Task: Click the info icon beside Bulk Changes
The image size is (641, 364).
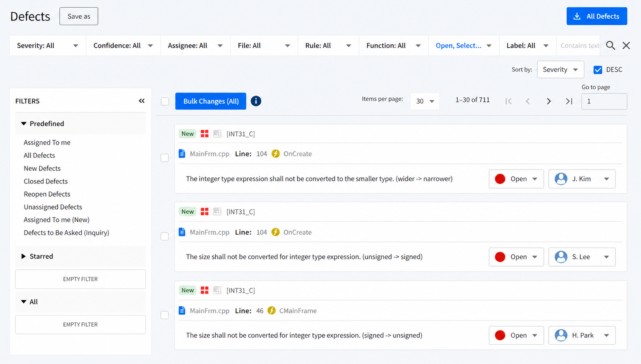Action: click(256, 101)
